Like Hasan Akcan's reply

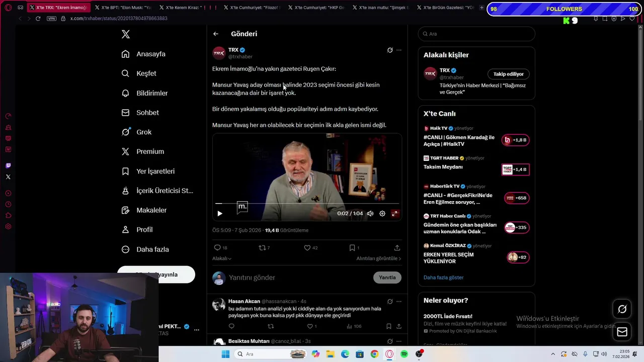[x=311, y=326]
